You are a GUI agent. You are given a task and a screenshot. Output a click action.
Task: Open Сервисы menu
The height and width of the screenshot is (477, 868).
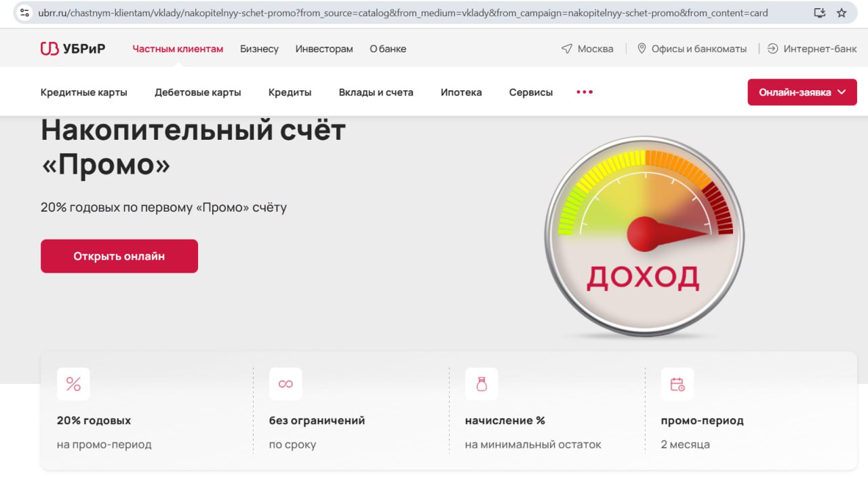(x=531, y=92)
